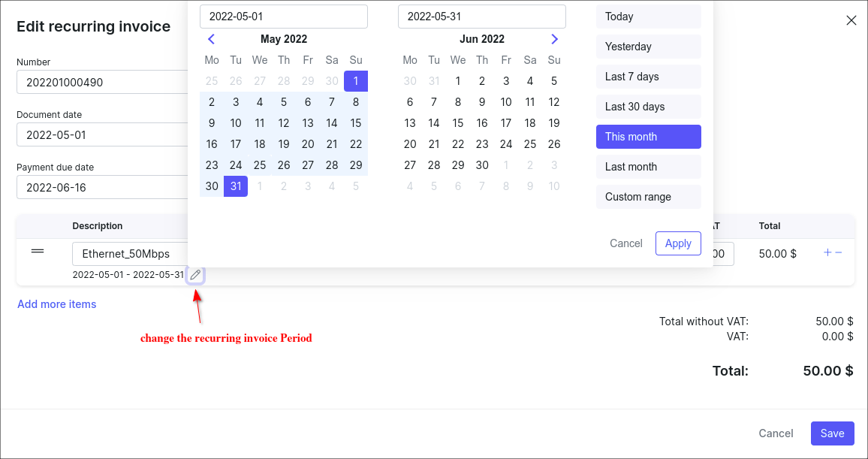This screenshot has width=868, height=459.
Task: Navigate to next month with right arrow
Action: pyautogui.click(x=554, y=38)
